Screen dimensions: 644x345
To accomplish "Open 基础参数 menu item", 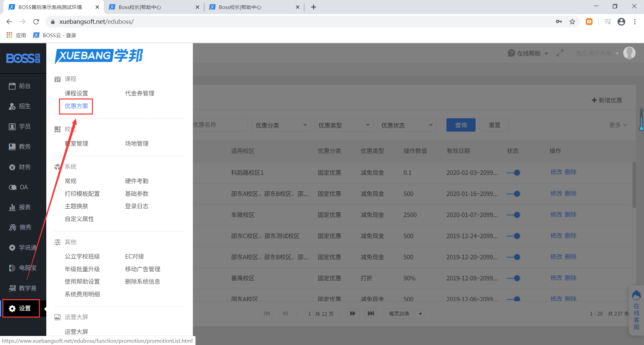I will [x=137, y=194].
